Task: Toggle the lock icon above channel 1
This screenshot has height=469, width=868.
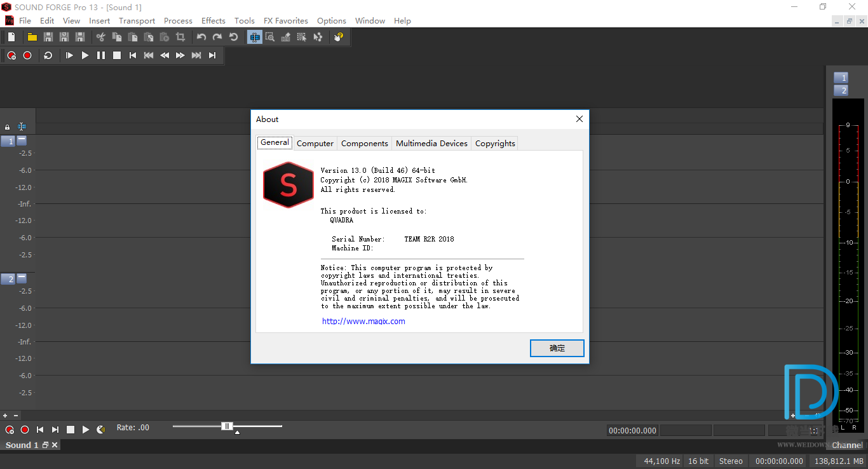Action: click(8, 127)
